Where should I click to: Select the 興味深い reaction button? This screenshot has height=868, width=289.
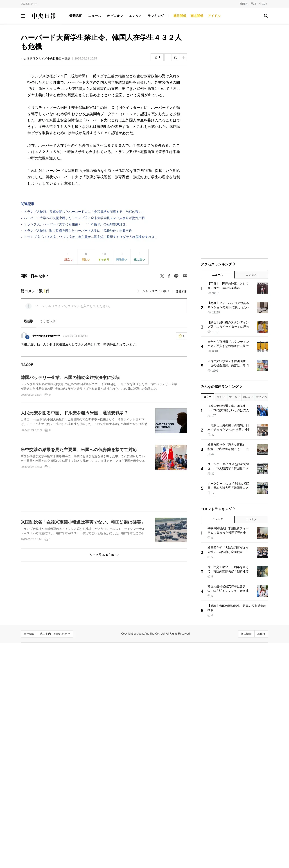122,257
